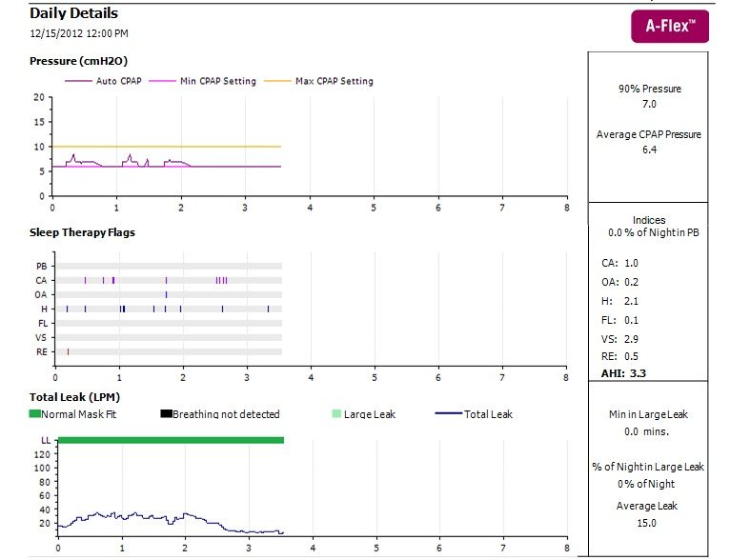730x560 pixels.
Task: Click the green LL mask fit bar
Action: 171,440
